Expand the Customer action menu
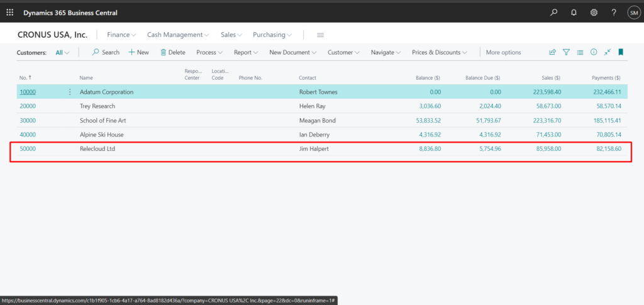 [x=344, y=53]
